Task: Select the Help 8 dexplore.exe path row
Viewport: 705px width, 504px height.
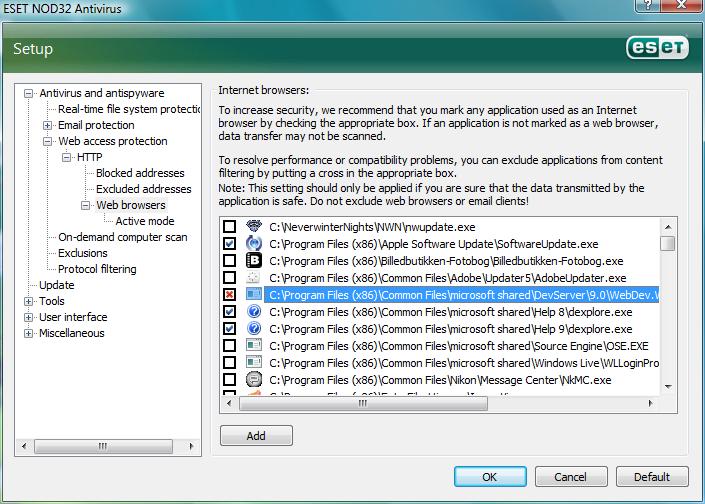Action: 451,312
